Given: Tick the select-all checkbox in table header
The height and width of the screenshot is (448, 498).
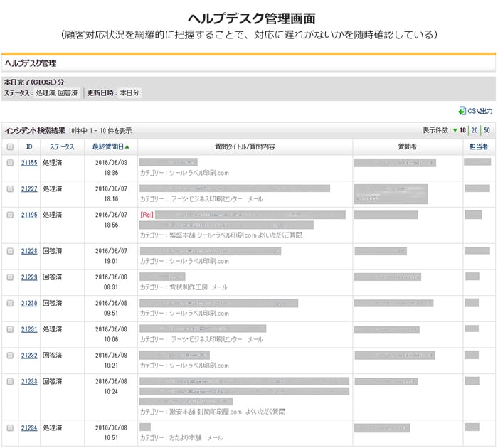Looking at the screenshot, I should point(10,146).
